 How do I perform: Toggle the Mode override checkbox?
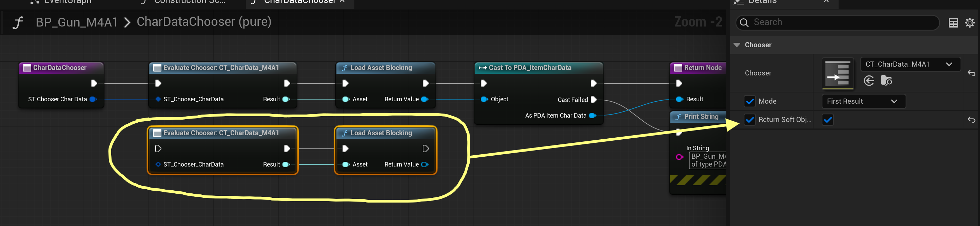(749, 101)
